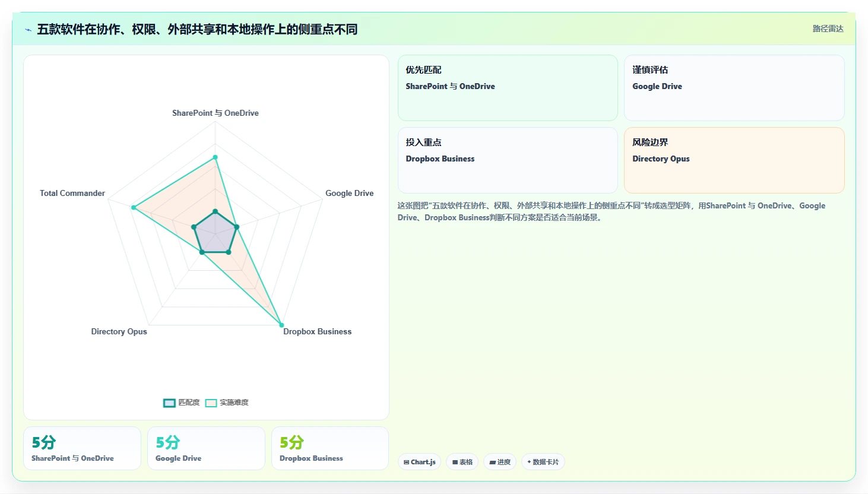Click the blue icon before the title

click(x=28, y=30)
